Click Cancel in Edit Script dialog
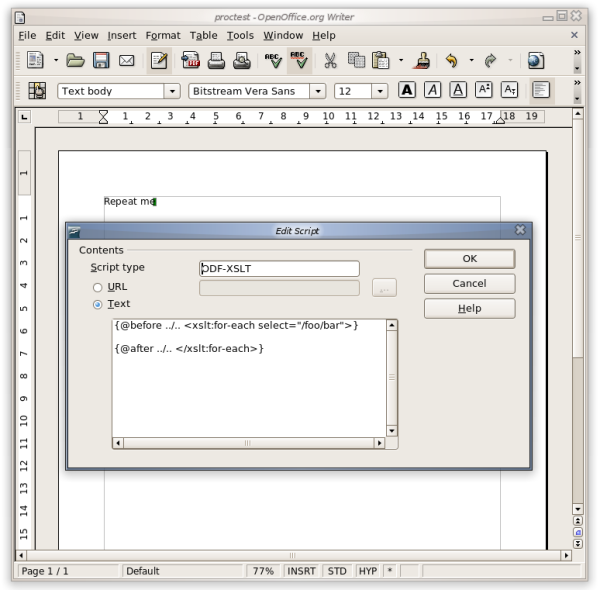The width and height of the screenshot is (600, 590). 470,284
